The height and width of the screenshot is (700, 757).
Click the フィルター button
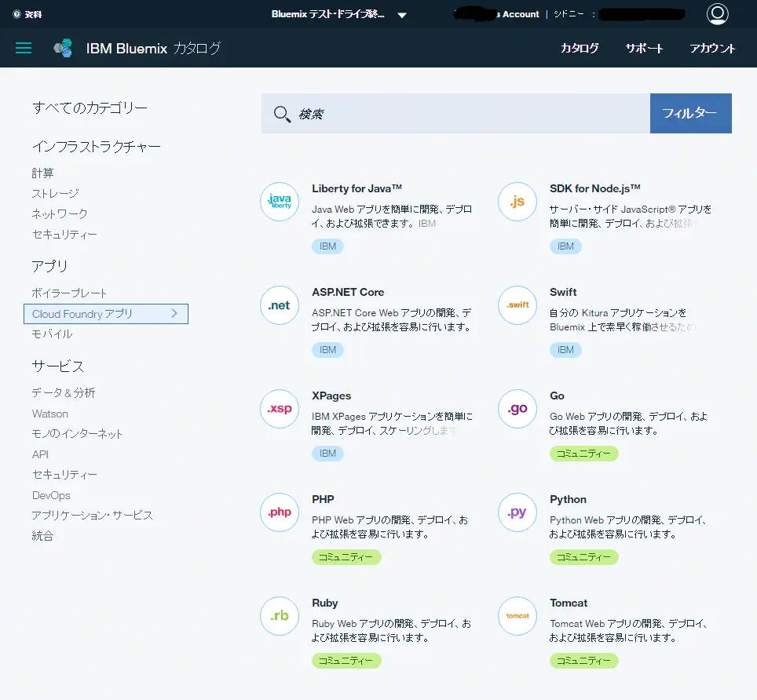point(690,114)
